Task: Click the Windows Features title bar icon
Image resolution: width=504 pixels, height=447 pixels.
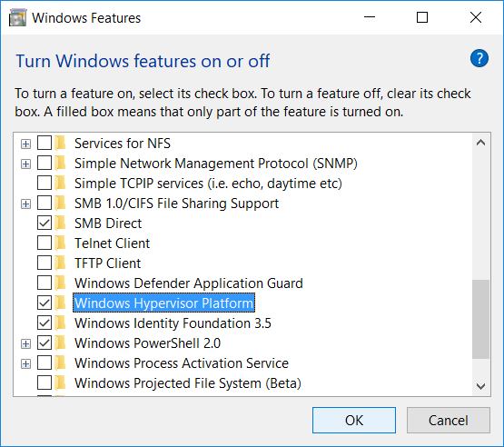Action: (x=17, y=17)
